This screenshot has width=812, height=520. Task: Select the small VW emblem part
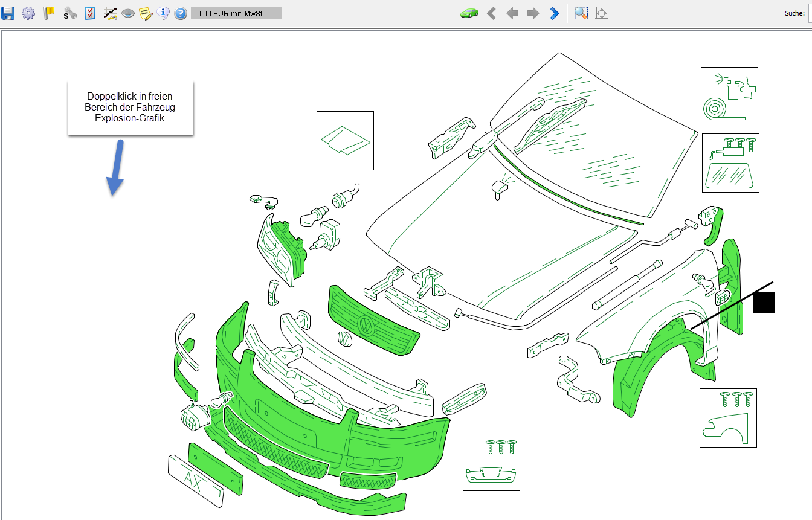(x=345, y=339)
